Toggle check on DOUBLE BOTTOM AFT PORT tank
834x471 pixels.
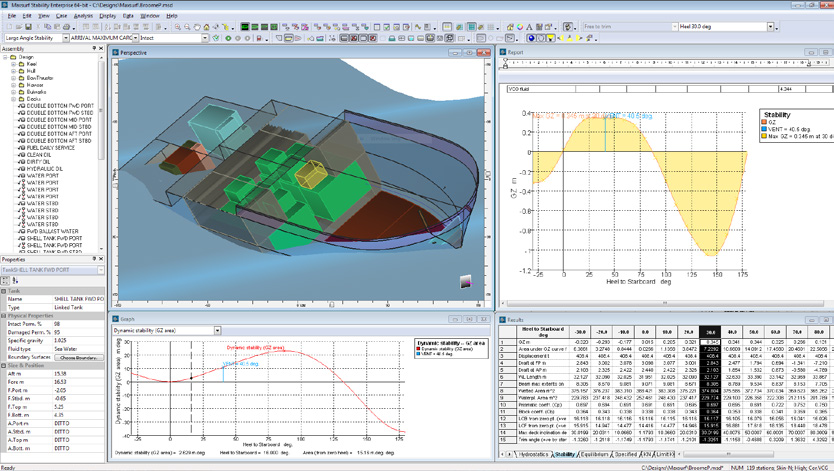click(x=21, y=133)
